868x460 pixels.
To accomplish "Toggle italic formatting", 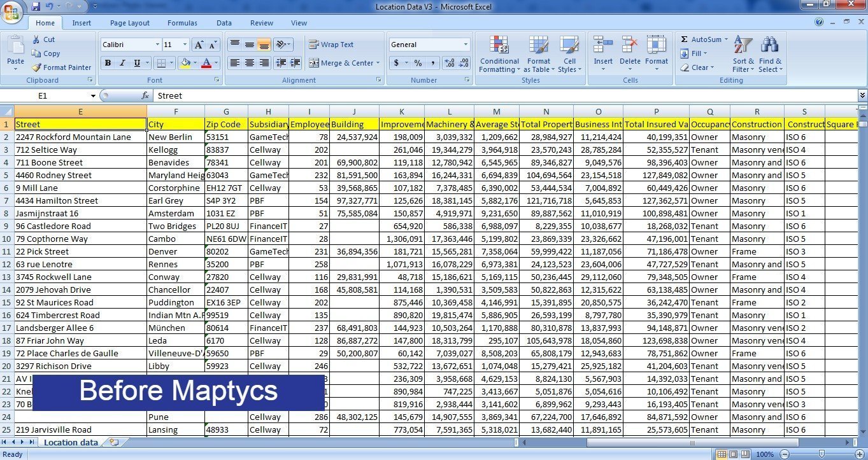I will click(x=122, y=63).
